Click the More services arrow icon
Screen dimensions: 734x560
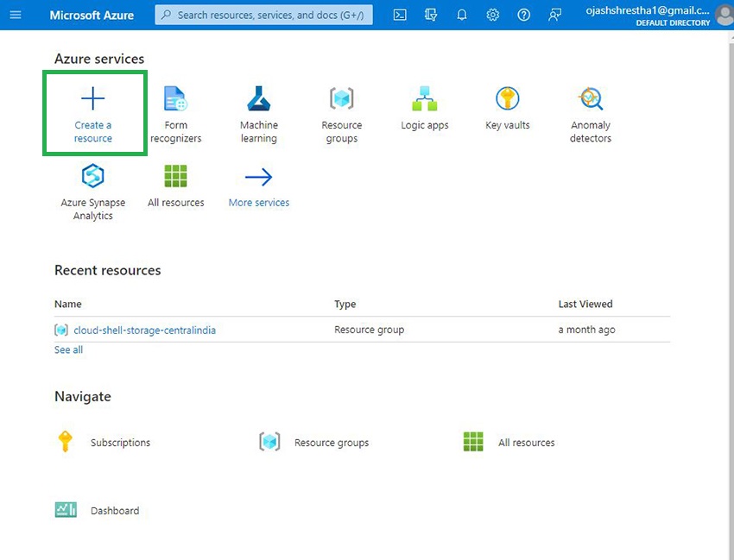(x=258, y=176)
